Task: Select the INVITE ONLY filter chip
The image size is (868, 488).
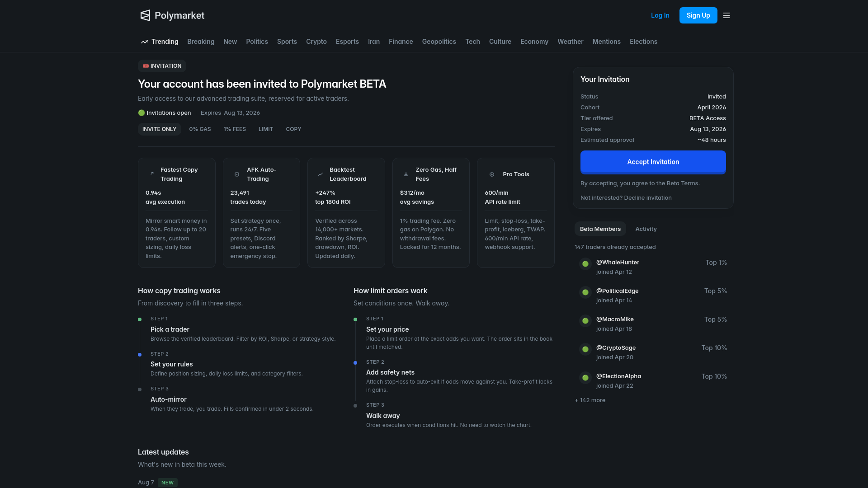Action: 160,129
